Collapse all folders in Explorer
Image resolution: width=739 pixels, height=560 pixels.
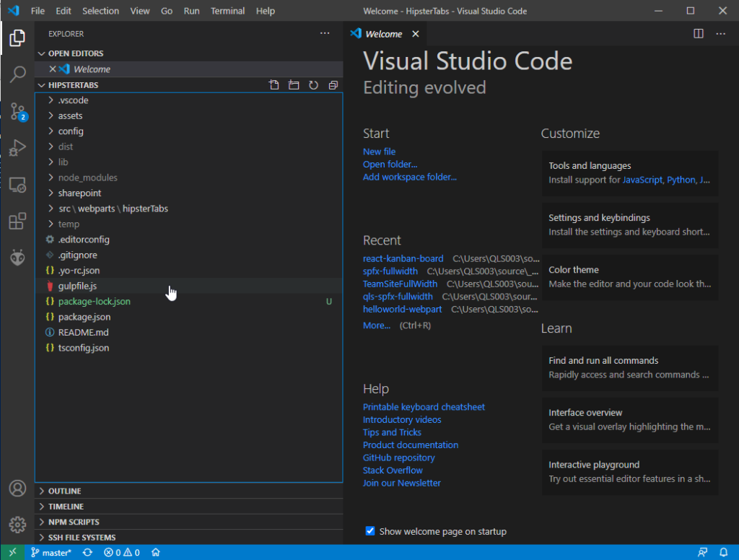pos(333,85)
